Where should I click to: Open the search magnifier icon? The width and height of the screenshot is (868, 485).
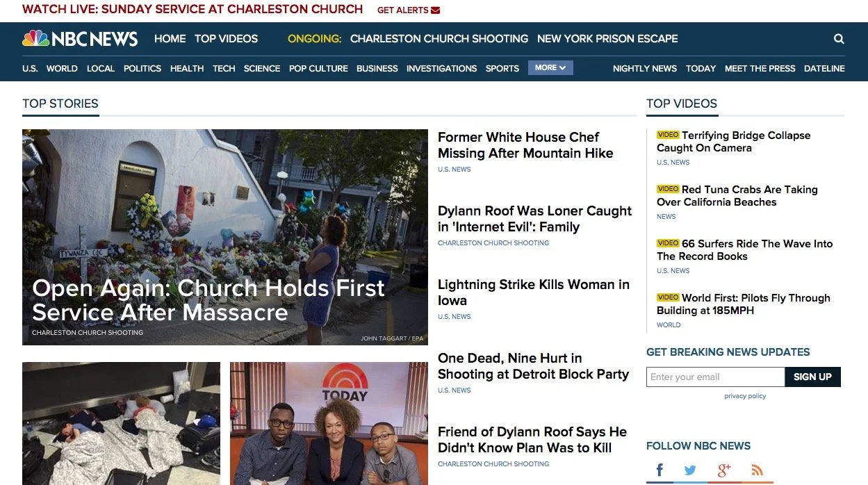tap(839, 39)
